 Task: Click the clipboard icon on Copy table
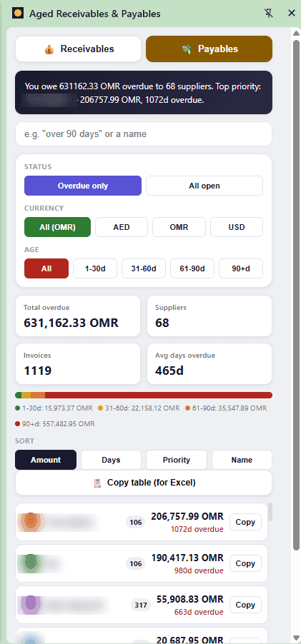pyautogui.click(x=97, y=483)
